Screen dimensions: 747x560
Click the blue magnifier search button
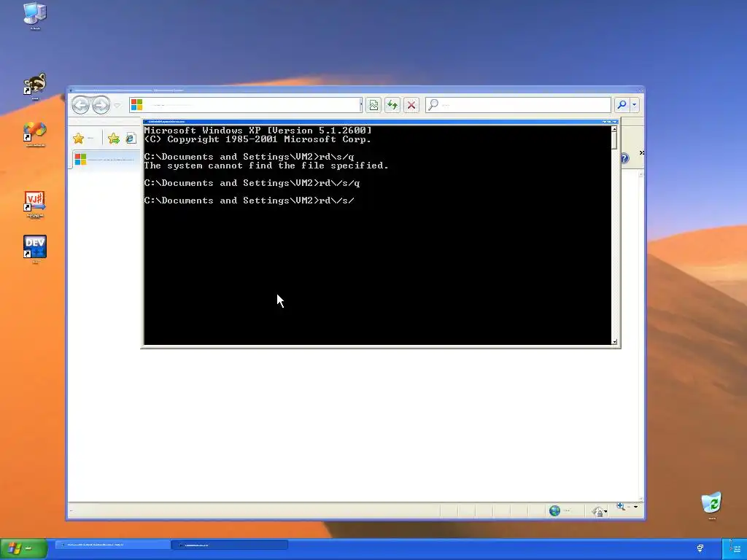point(622,105)
